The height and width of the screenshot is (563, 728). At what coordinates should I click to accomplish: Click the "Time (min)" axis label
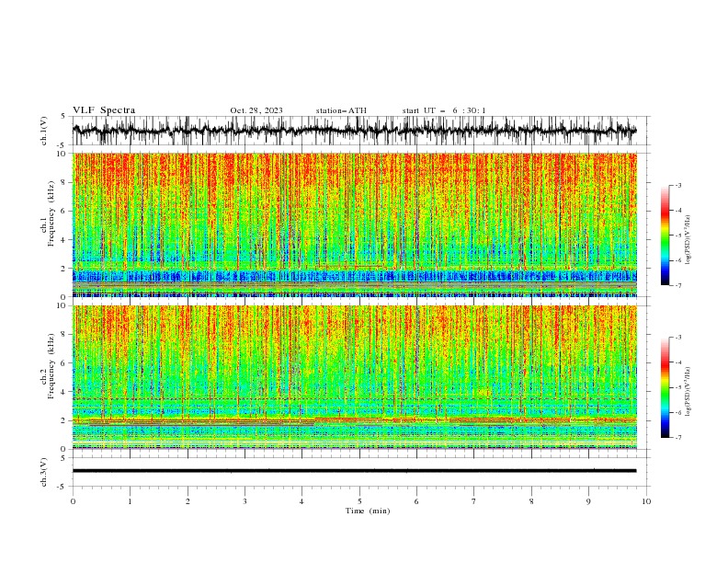coord(368,511)
